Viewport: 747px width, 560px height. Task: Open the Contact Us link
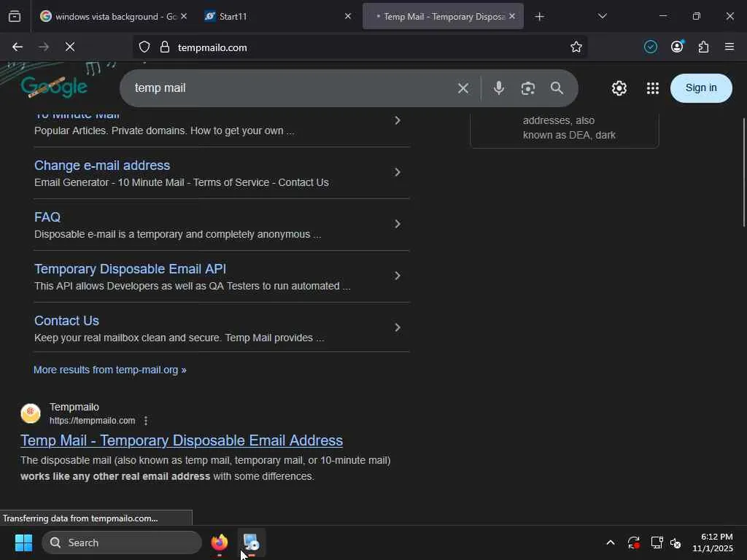(x=66, y=321)
